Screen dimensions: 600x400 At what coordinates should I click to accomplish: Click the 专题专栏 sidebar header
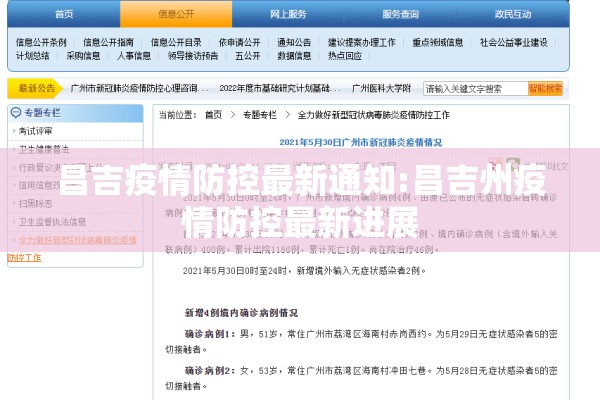click(75, 113)
